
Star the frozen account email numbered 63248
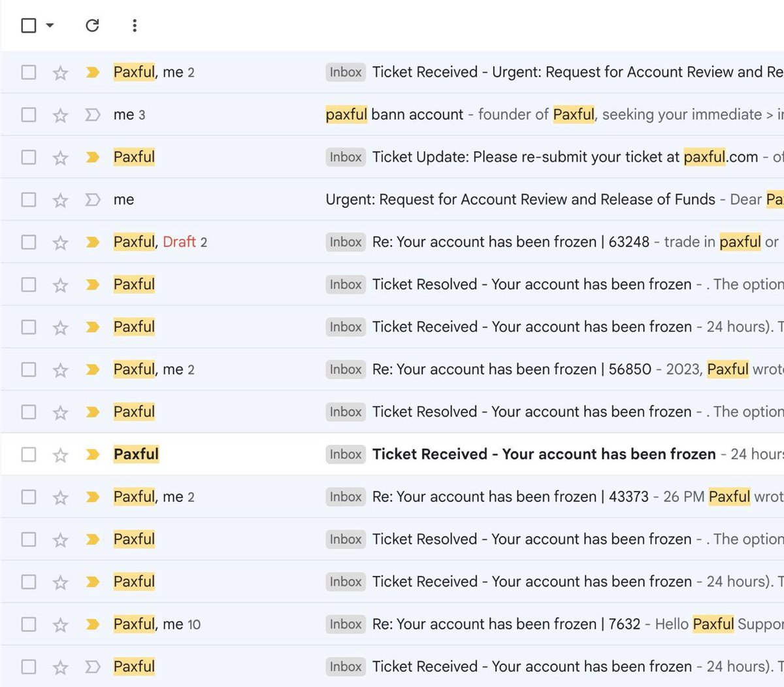click(x=60, y=243)
